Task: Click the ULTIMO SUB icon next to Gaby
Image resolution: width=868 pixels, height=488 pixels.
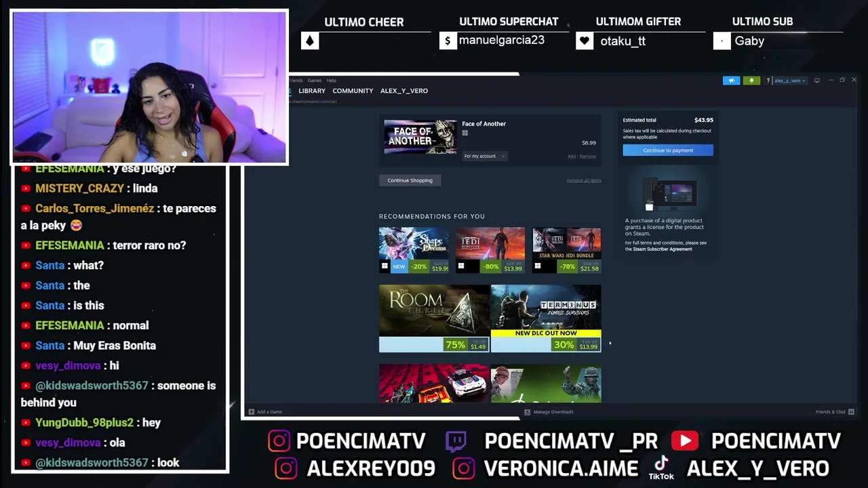Action: [722, 41]
